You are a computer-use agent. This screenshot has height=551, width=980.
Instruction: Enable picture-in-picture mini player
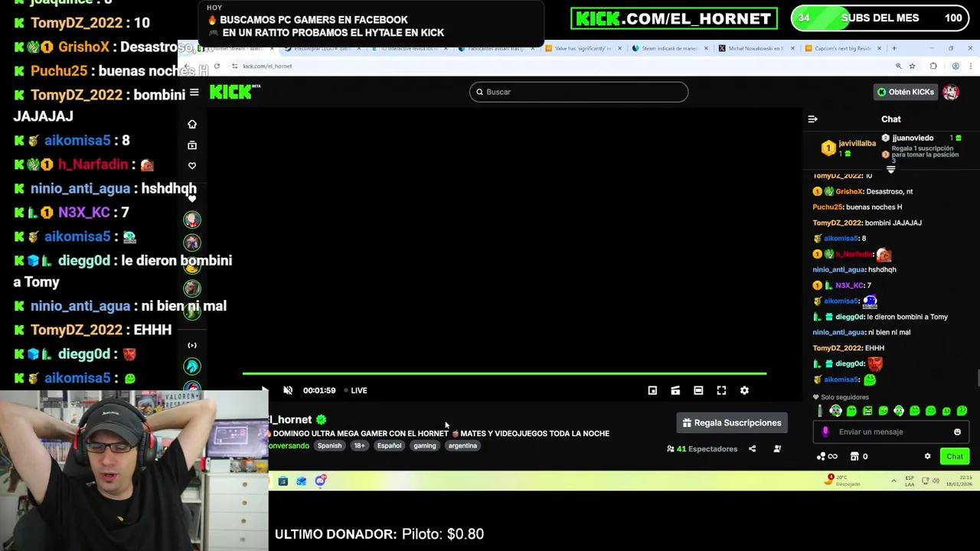652,390
